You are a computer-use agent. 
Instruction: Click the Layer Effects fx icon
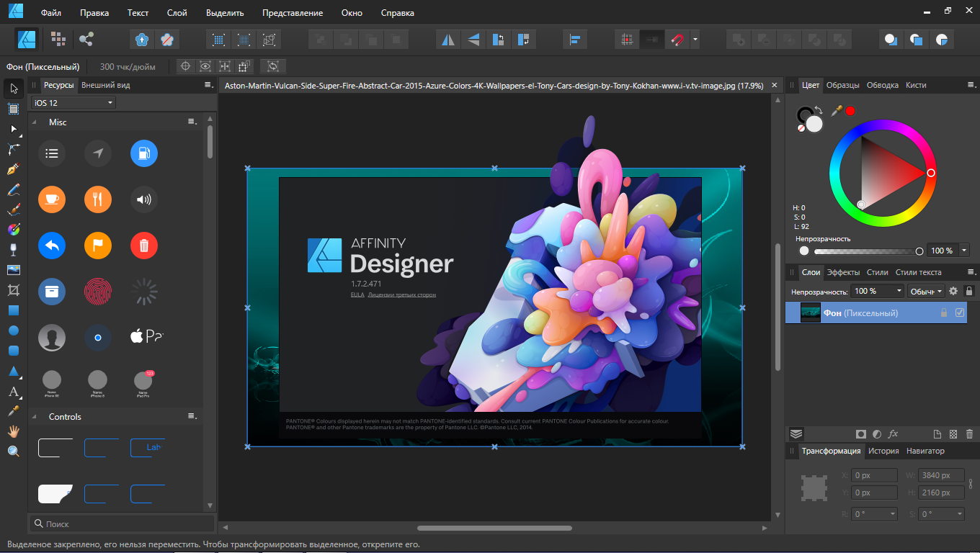point(893,434)
